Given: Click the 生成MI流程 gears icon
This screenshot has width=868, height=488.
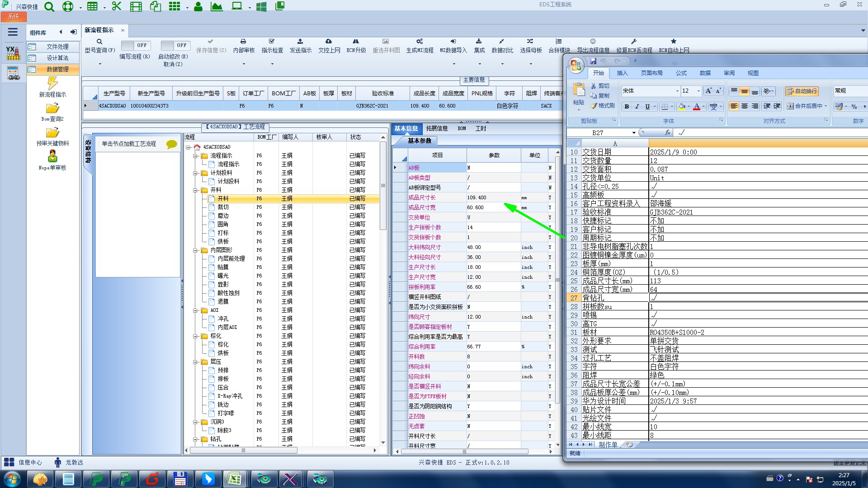Looking at the screenshot, I should [x=420, y=42].
